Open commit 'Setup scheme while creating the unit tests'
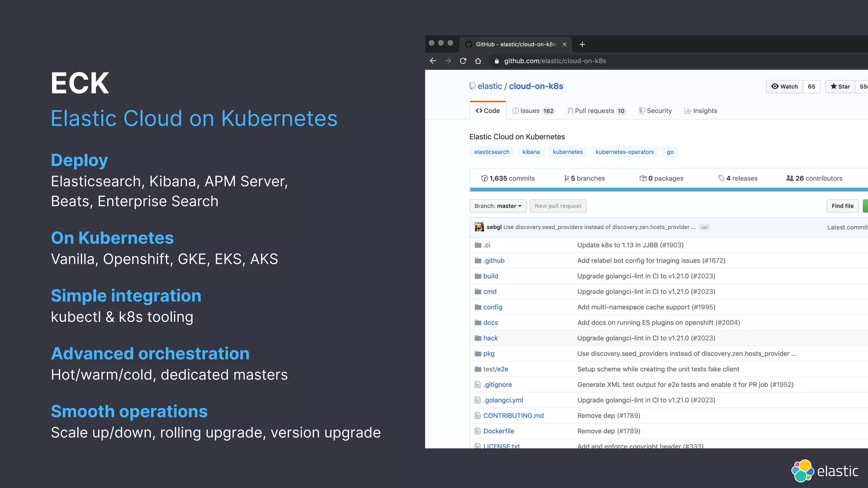This screenshot has height=488, width=868. coord(658,369)
